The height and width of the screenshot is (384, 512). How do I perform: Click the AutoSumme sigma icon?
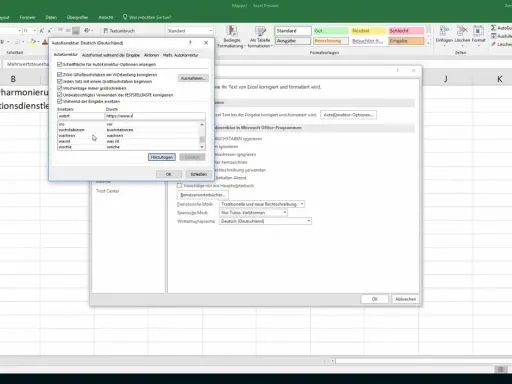tap(494, 28)
